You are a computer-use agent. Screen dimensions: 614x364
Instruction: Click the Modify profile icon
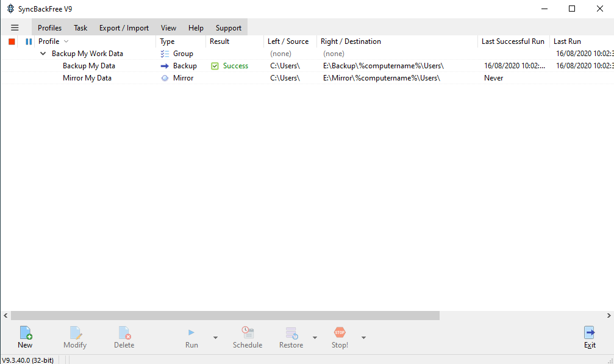[75, 332]
